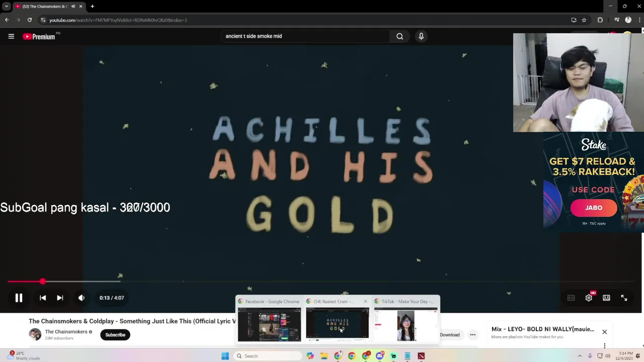This screenshot has width=644, height=362.
Task: Switch player to theater mode
Action: click(606, 298)
